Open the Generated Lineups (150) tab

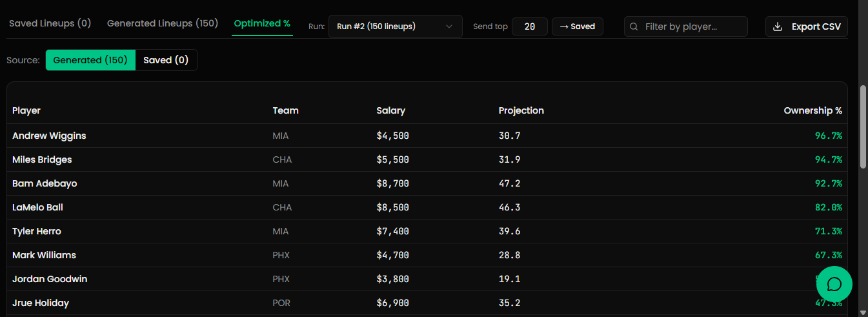pyautogui.click(x=163, y=23)
